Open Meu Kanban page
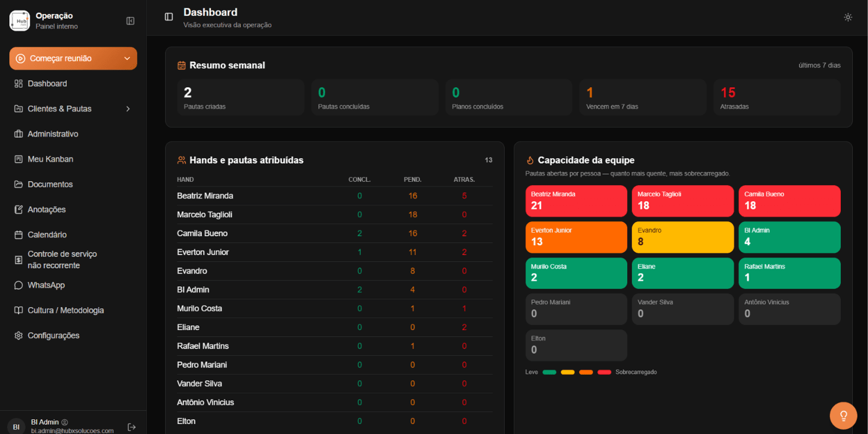 (x=73, y=159)
